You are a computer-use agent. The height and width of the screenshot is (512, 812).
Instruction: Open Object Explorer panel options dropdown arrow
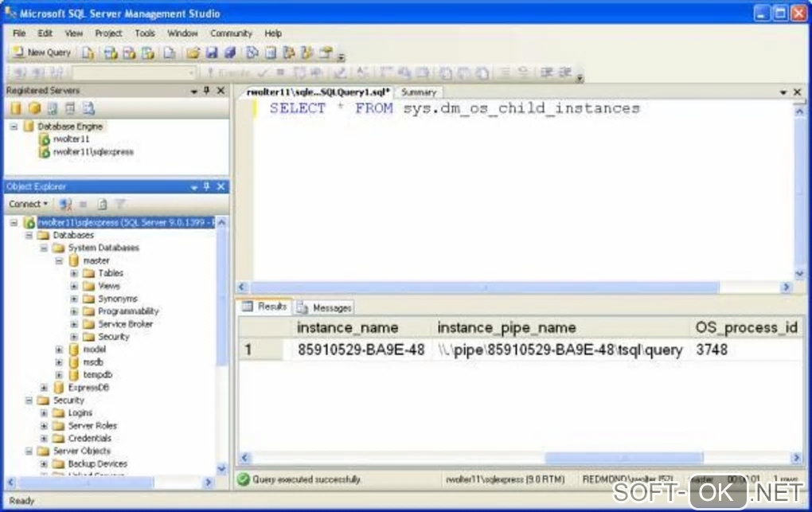(193, 187)
